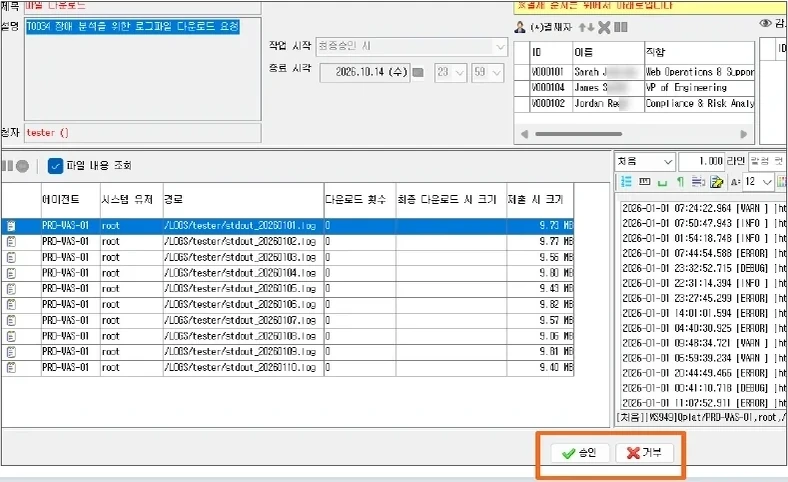This screenshot has height=482, width=788.
Task: Click the word wrap lines icon
Action: point(698,181)
